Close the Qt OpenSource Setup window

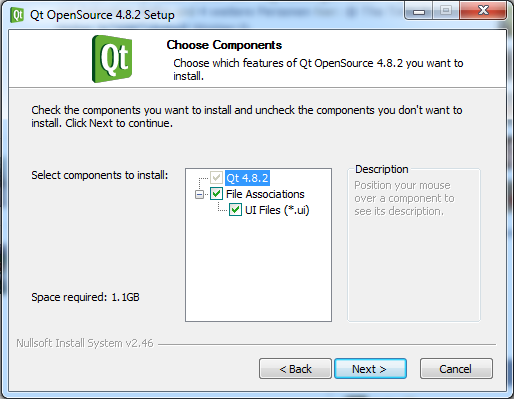[483, 11]
